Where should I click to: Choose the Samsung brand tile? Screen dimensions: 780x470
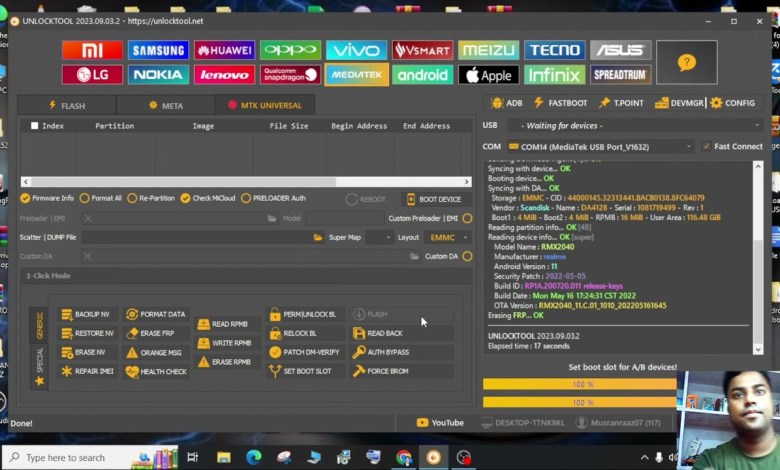click(x=158, y=50)
